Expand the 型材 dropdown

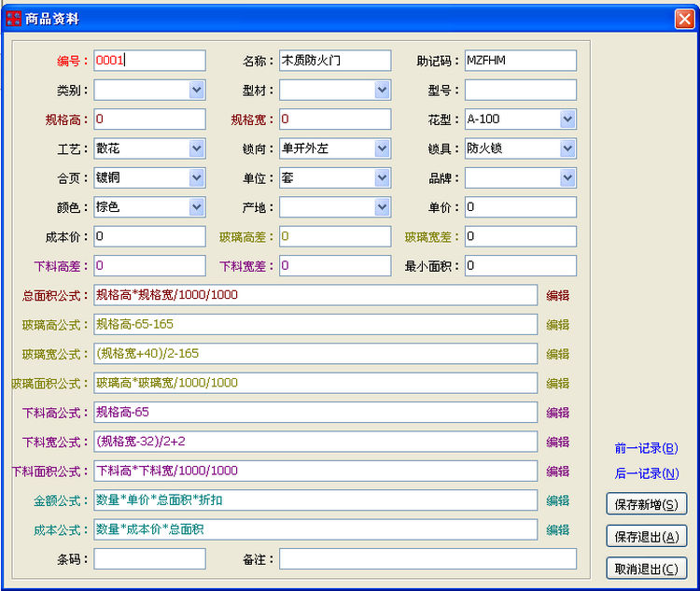click(x=382, y=90)
